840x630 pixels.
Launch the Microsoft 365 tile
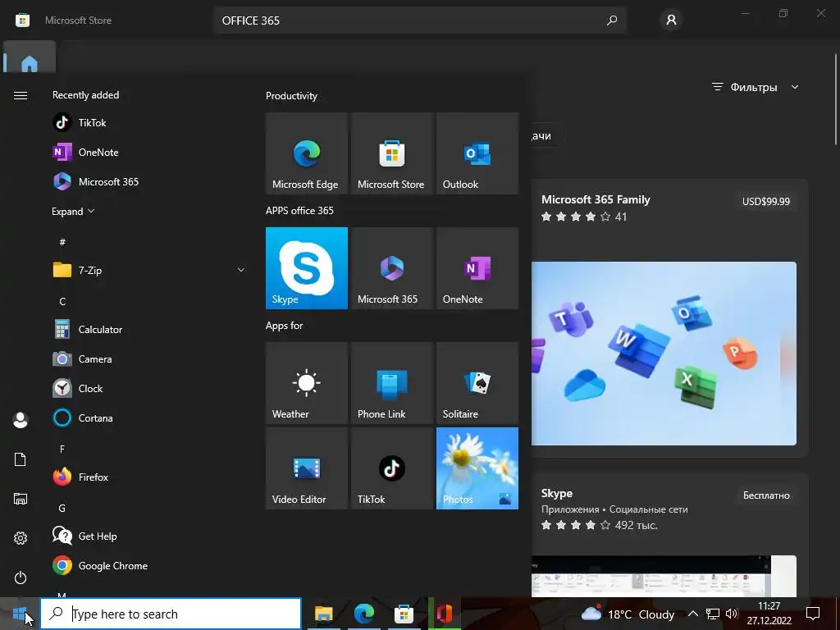pyautogui.click(x=391, y=268)
